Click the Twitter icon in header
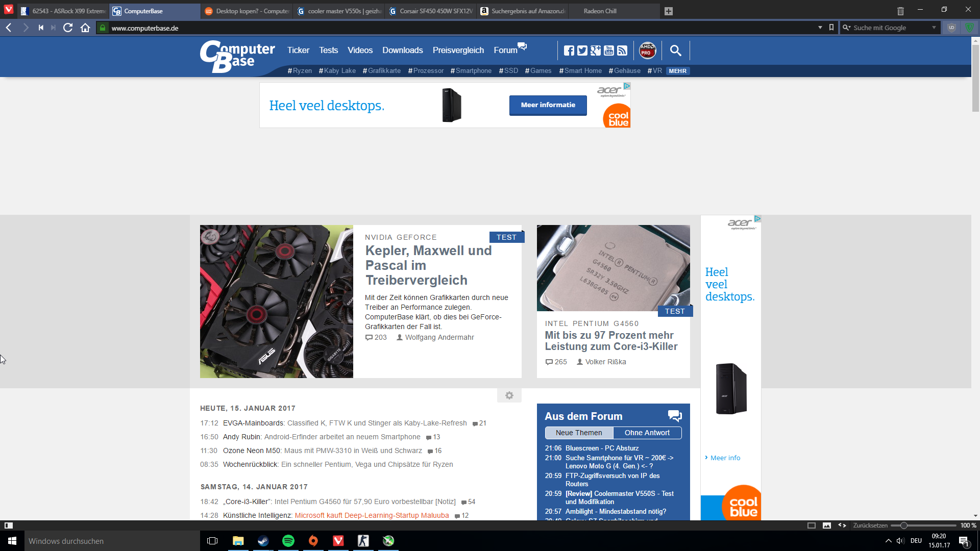Image resolution: width=980 pixels, height=551 pixels. coord(582,51)
